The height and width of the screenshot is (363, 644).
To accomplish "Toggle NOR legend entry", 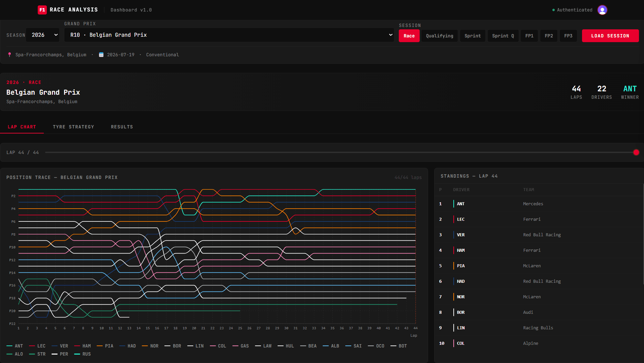I will pyautogui.click(x=150, y=346).
